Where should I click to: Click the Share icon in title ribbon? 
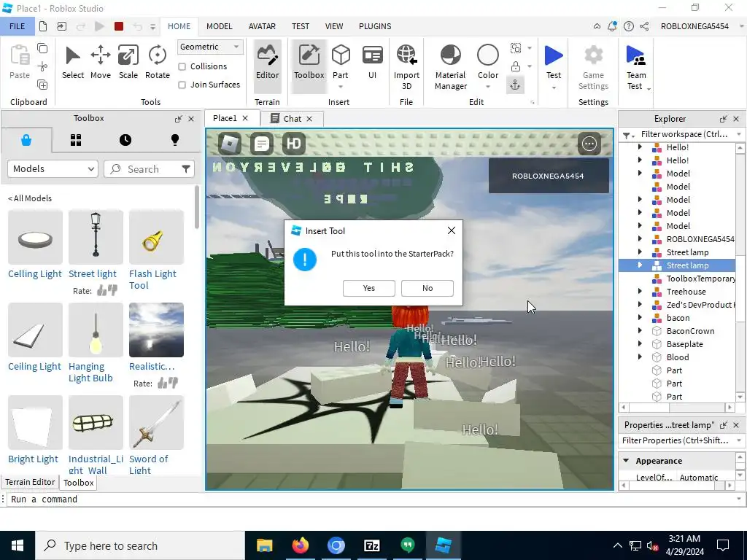(644, 26)
